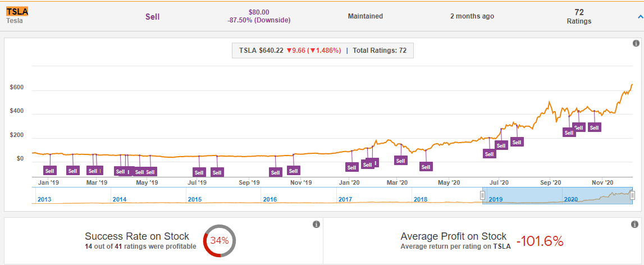644x265 pixels.
Task: Click the '2 months ago' date text
Action: pos(472,16)
